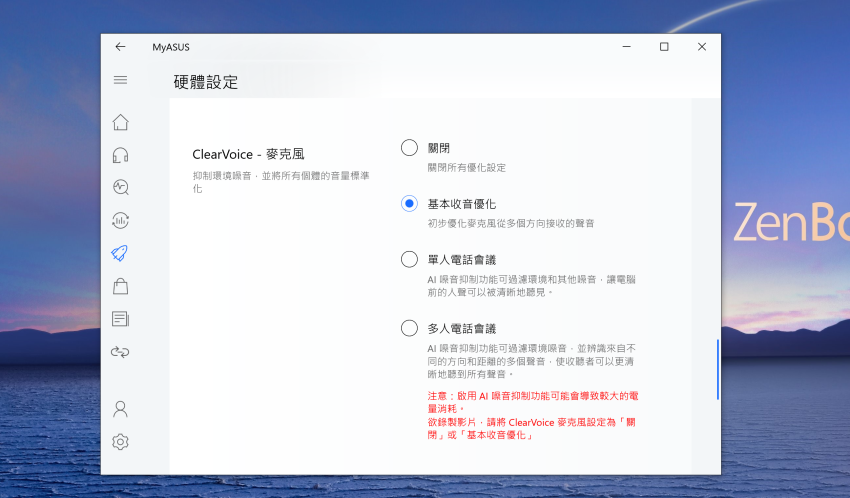This screenshot has height=498, width=850.
Task: Go back with the arrow in title bar
Action: click(x=120, y=47)
